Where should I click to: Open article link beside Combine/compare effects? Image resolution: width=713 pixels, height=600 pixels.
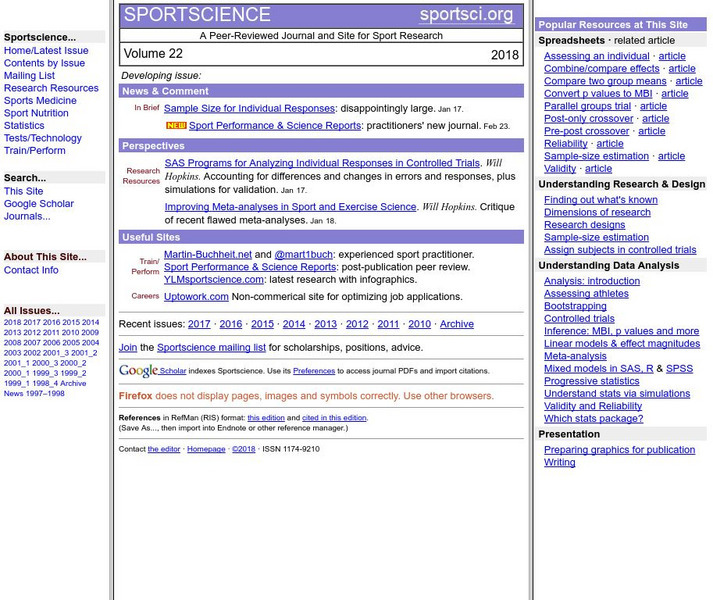click(682, 69)
